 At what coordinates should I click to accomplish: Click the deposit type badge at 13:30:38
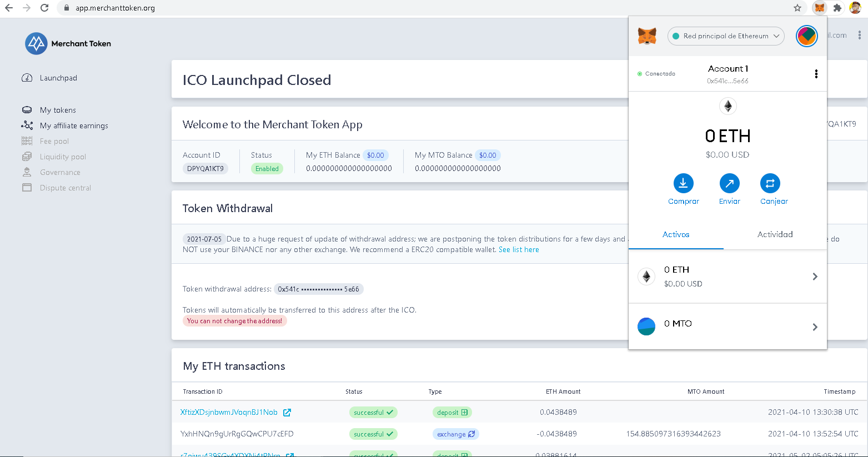[452, 413]
